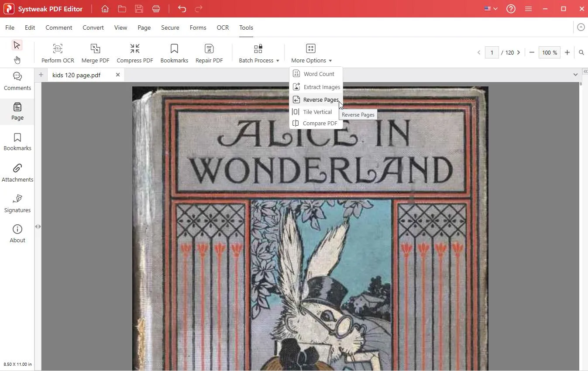588x371 pixels.
Task: Open the Comments side panel
Action: click(x=17, y=82)
